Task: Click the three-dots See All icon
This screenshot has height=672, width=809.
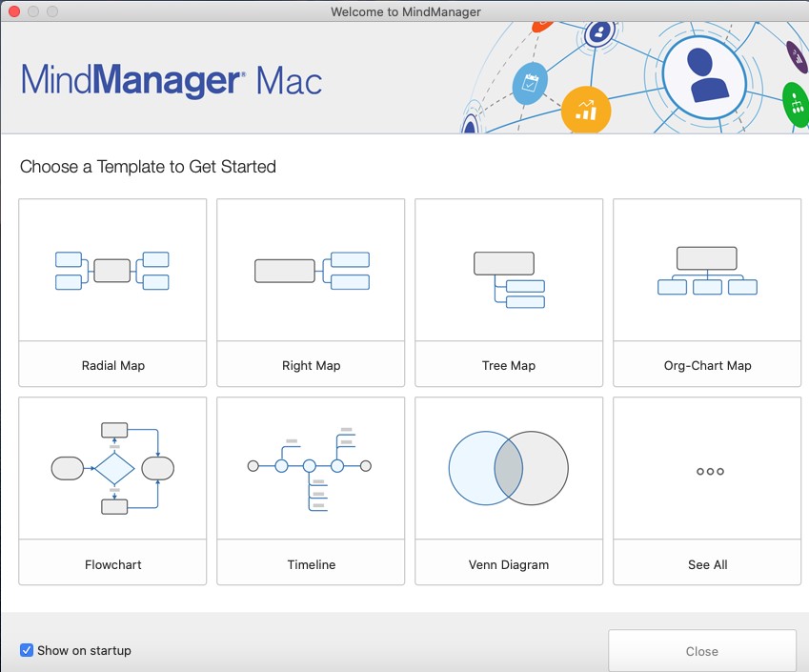Action: coord(710,471)
